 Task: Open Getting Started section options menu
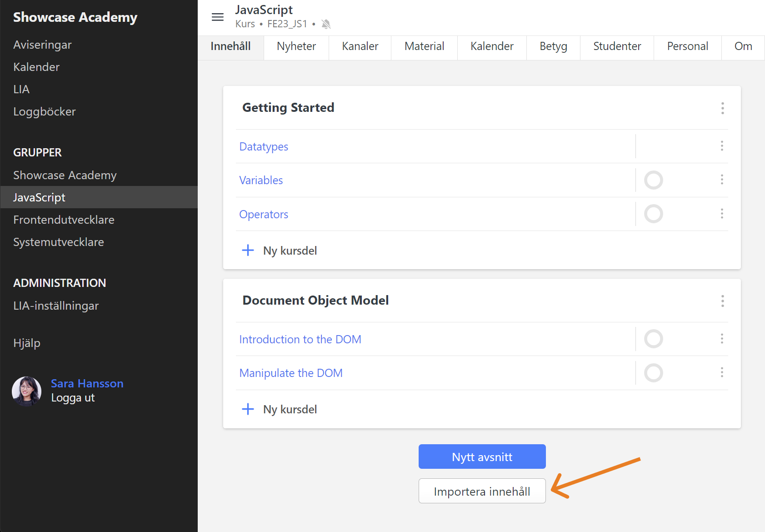coord(722,108)
